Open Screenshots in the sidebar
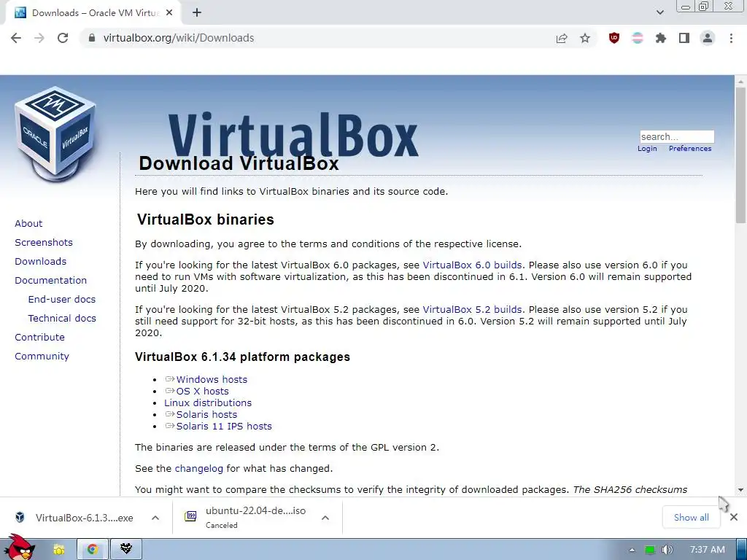The height and width of the screenshot is (560, 747). (44, 242)
